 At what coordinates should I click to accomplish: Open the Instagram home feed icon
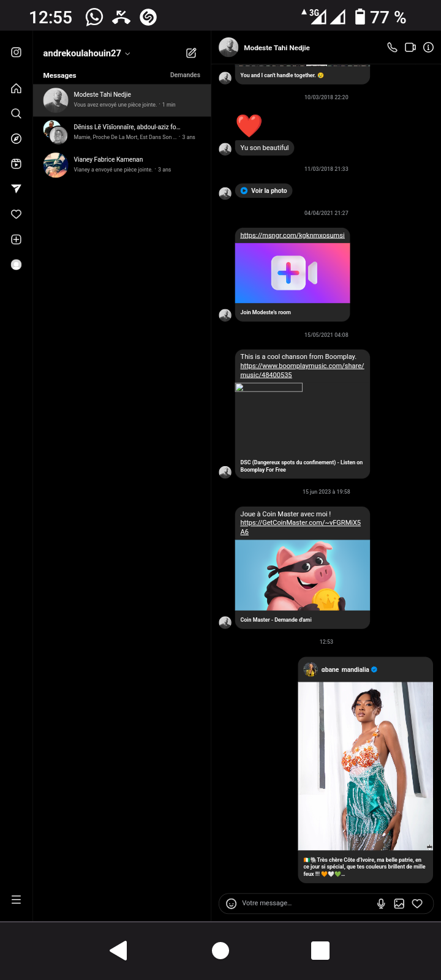click(x=17, y=88)
